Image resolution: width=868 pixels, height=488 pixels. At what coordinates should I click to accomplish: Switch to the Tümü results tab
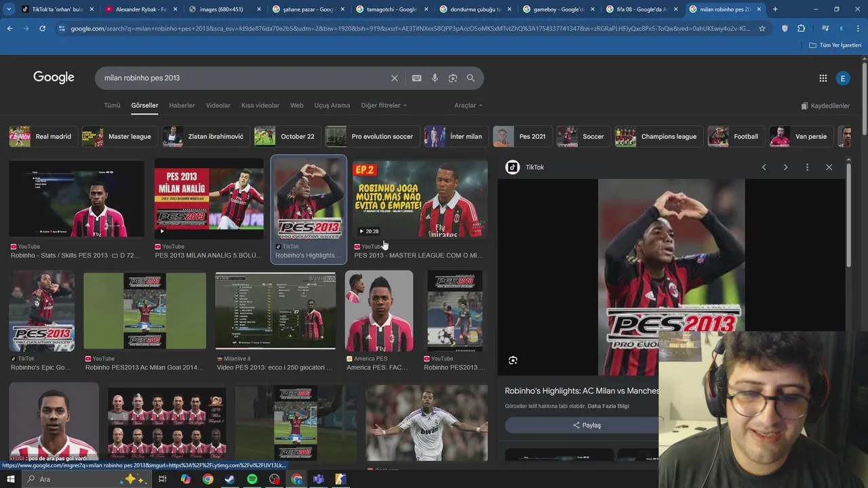tap(112, 106)
